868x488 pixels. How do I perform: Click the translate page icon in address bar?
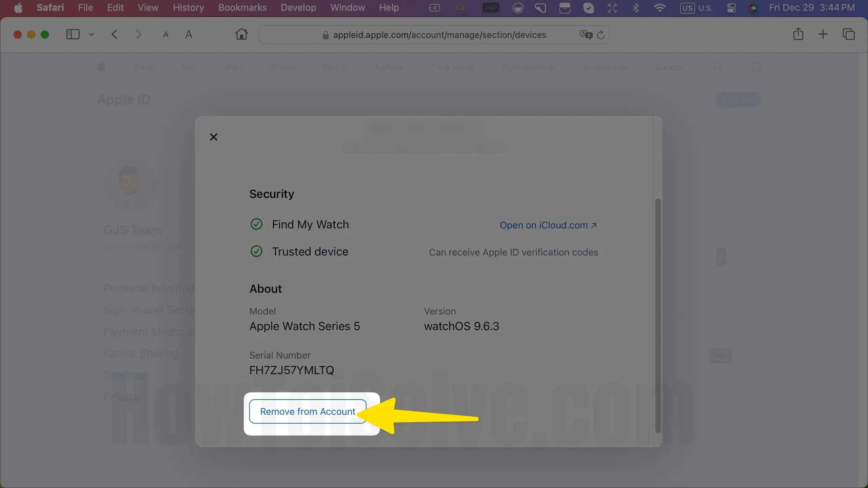pyautogui.click(x=586, y=35)
